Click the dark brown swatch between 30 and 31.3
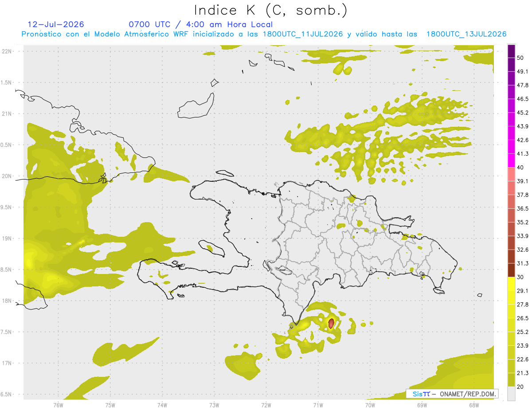Image resolution: width=532 pixels, height=411 pixels. coord(512,270)
